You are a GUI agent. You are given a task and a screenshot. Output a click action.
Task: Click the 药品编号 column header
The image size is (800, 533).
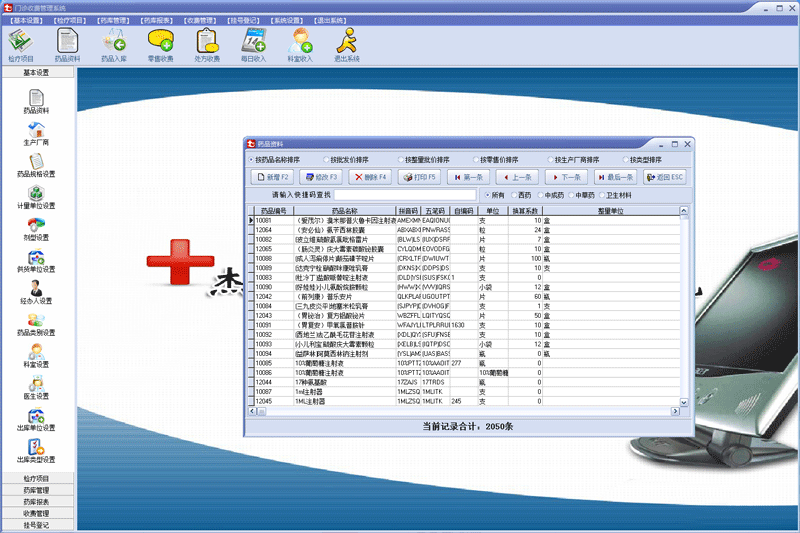pos(273,211)
